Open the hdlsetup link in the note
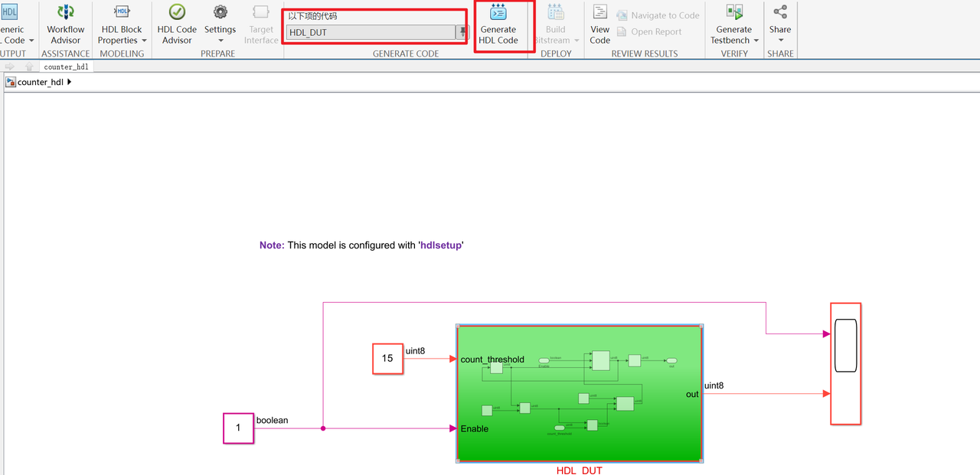980x475 pixels. [x=439, y=245]
